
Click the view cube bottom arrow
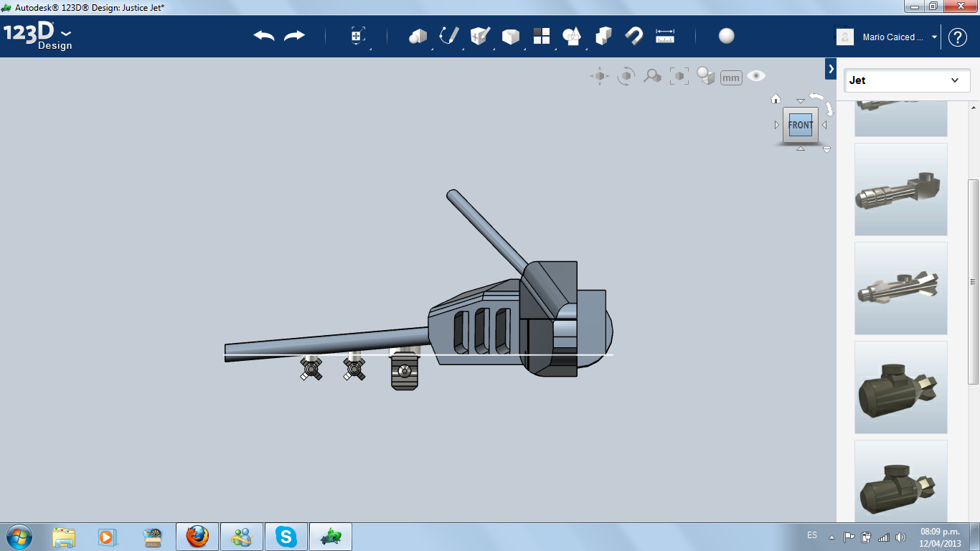(801, 149)
